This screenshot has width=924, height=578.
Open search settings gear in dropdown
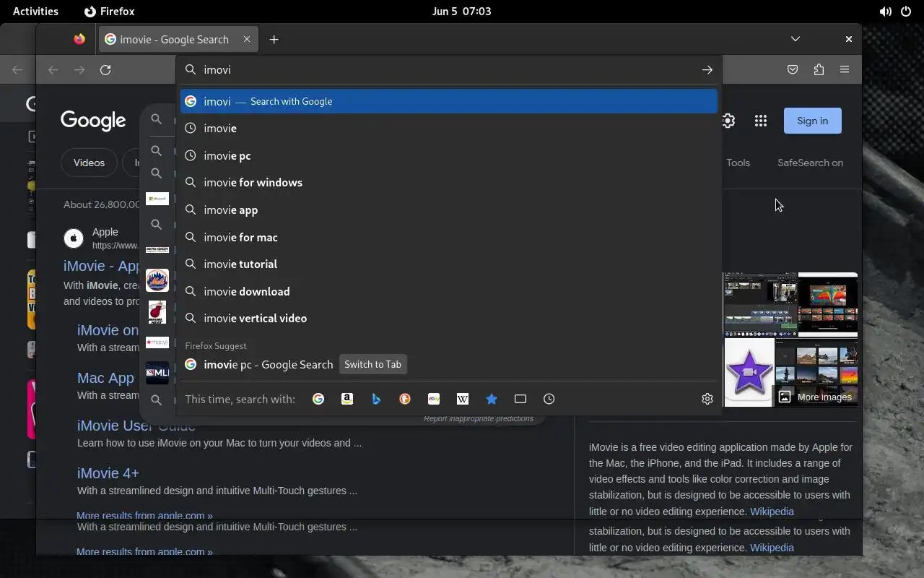tap(707, 399)
